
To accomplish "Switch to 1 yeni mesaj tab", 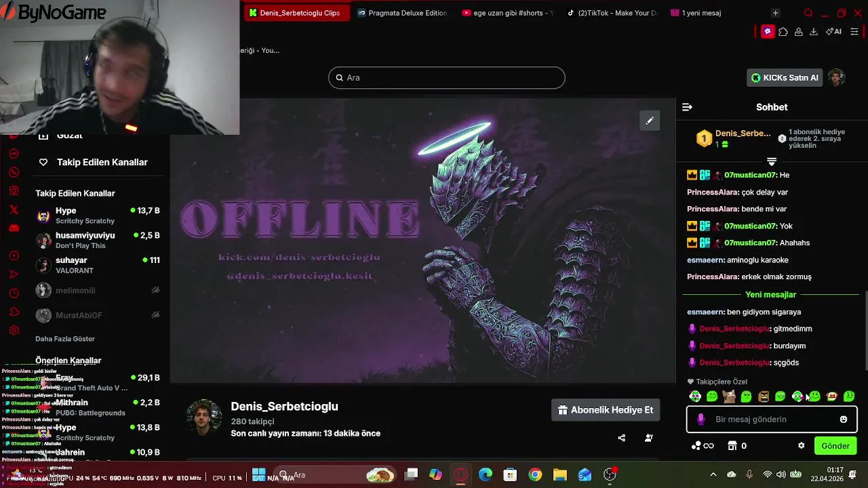I will click(698, 13).
